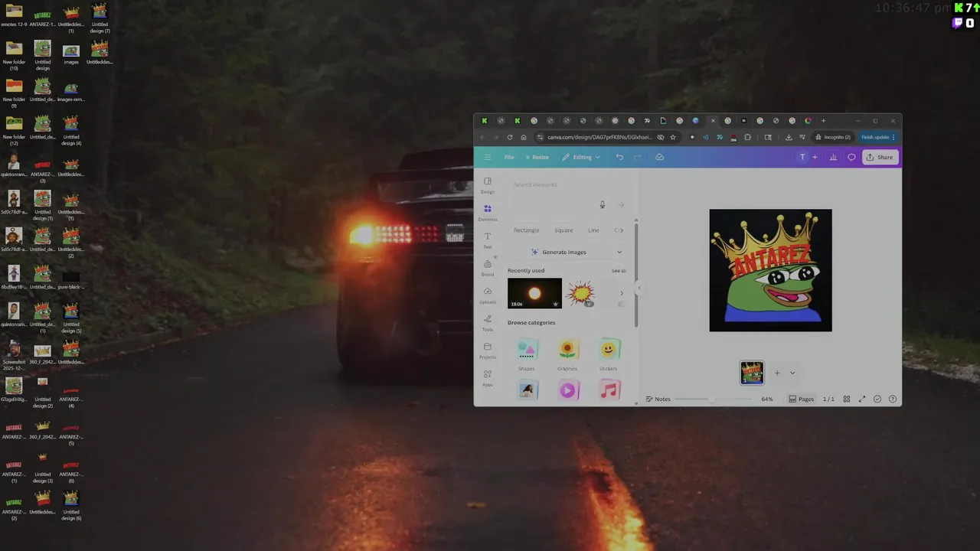This screenshot has width=980, height=551.
Task: Open the Editing mode dropdown
Action: click(581, 157)
